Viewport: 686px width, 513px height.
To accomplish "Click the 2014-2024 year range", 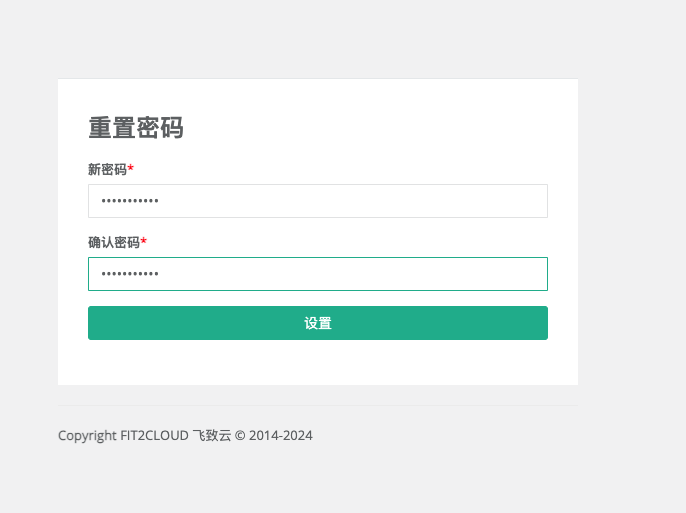I will click(281, 436).
